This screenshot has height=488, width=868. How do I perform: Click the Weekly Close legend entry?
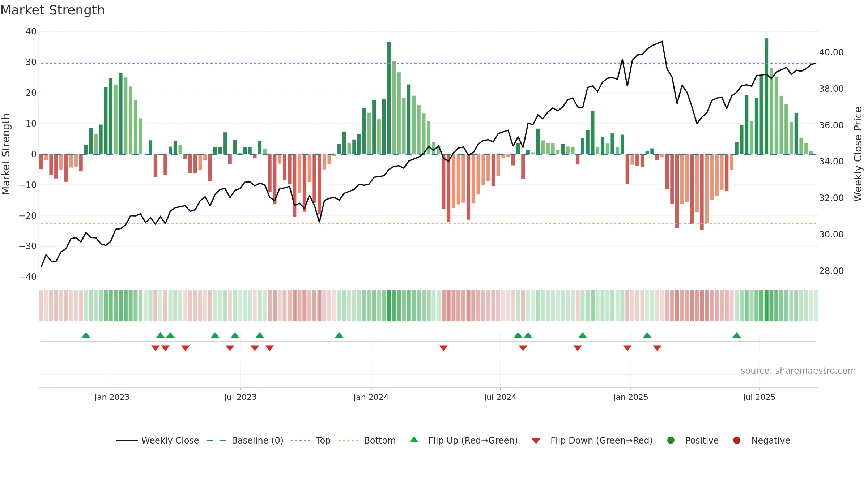coord(157,440)
